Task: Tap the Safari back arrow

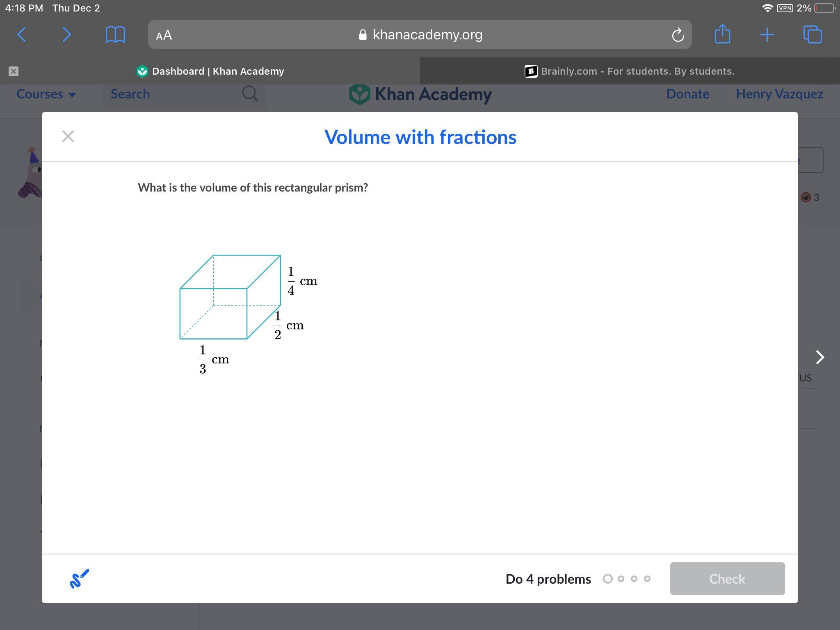Action: click(22, 35)
